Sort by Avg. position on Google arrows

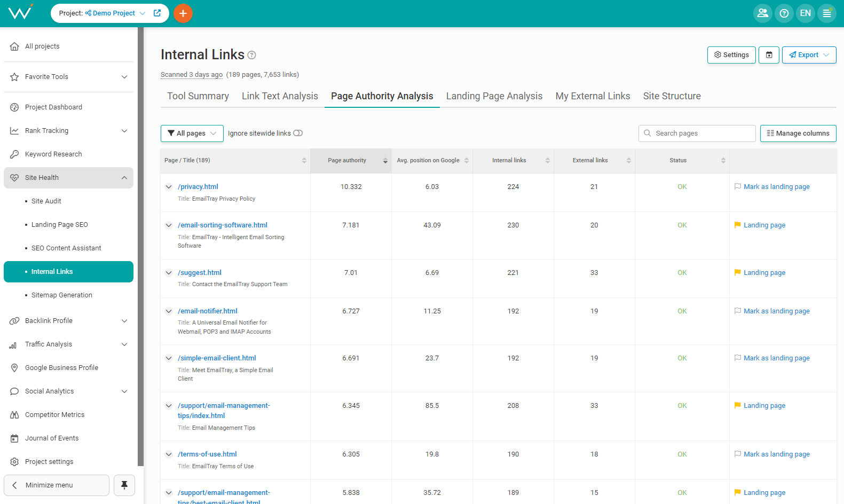coord(467,161)
